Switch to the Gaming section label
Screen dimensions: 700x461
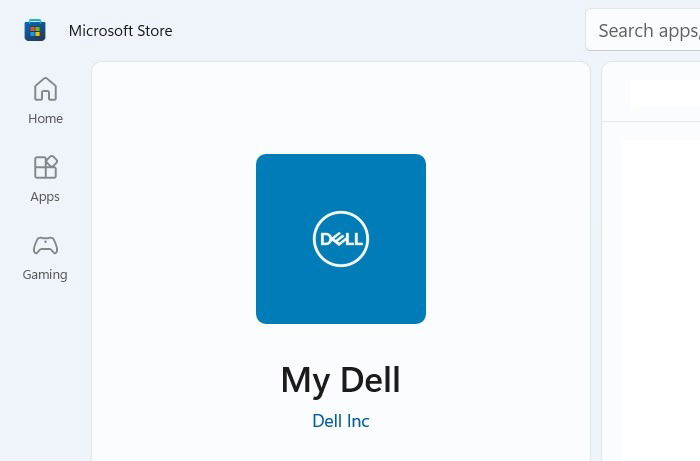(45, 275)
